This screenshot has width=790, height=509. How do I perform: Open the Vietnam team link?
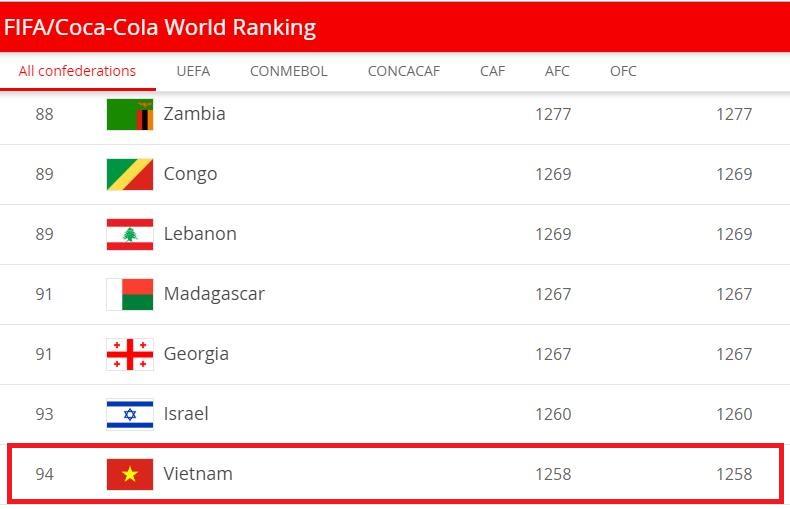pos(198,474)
